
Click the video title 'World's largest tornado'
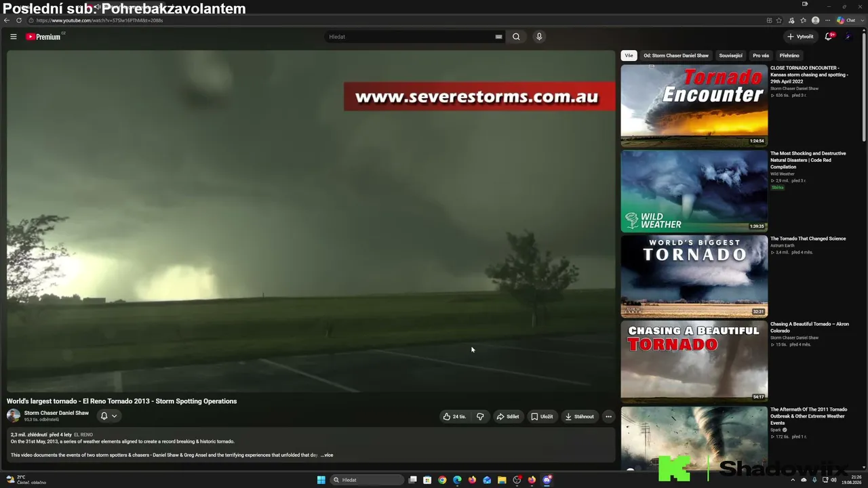coord(122,401)
